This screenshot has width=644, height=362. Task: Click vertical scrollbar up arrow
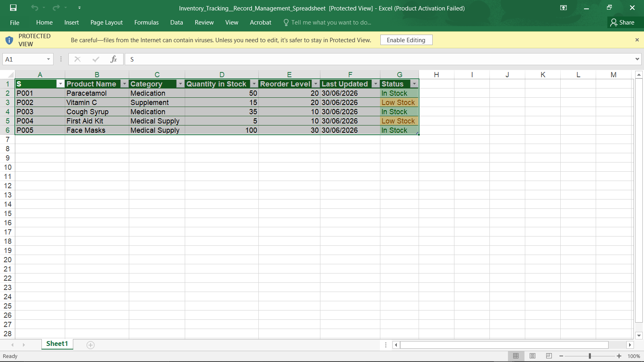pos(639,75)
